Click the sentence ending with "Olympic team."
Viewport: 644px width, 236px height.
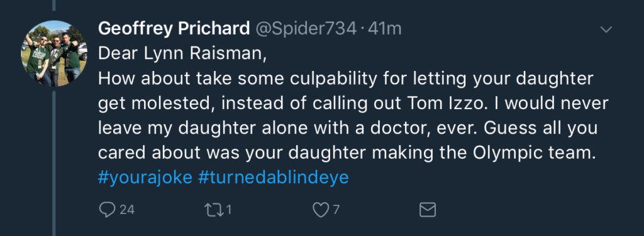coord(347,153)
